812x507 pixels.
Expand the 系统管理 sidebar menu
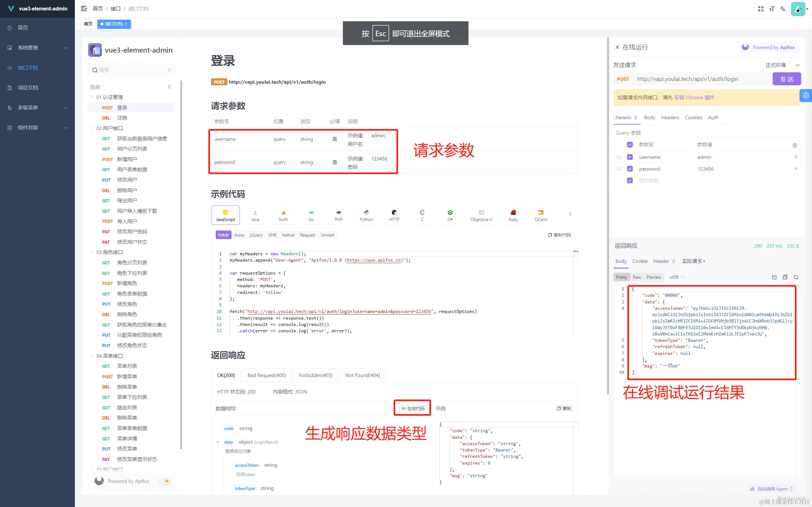(x=37, y=48)
